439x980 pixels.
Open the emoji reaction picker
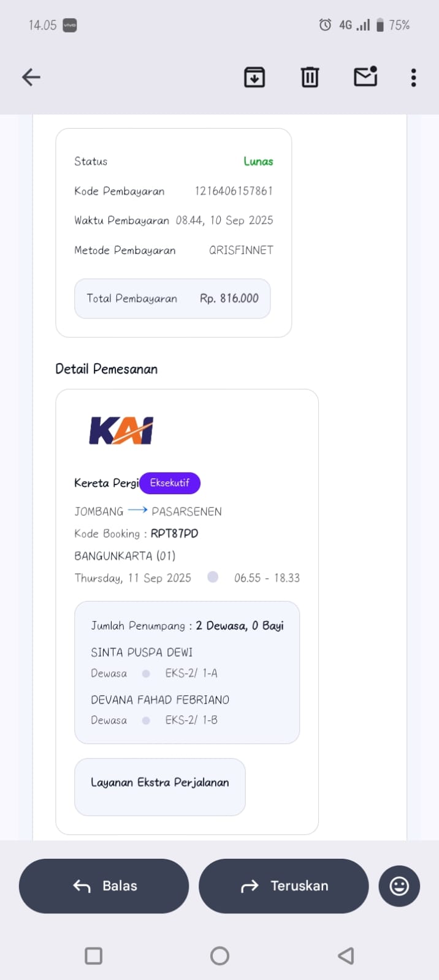[399, 886]
